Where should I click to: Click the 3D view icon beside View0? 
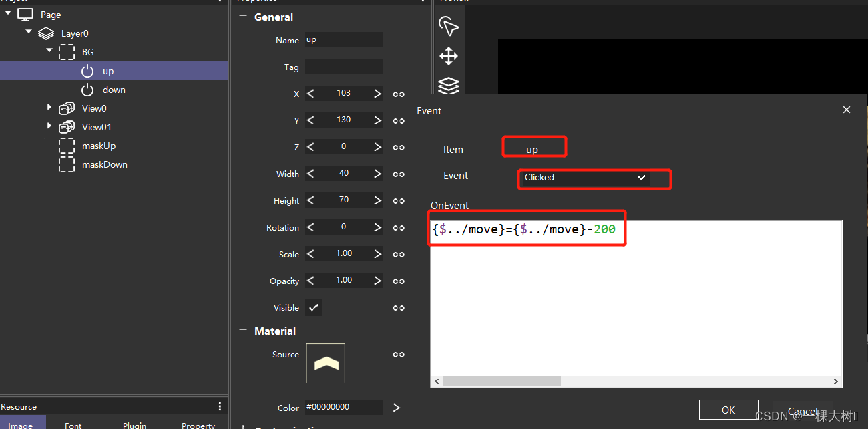[x=66, y=108]
